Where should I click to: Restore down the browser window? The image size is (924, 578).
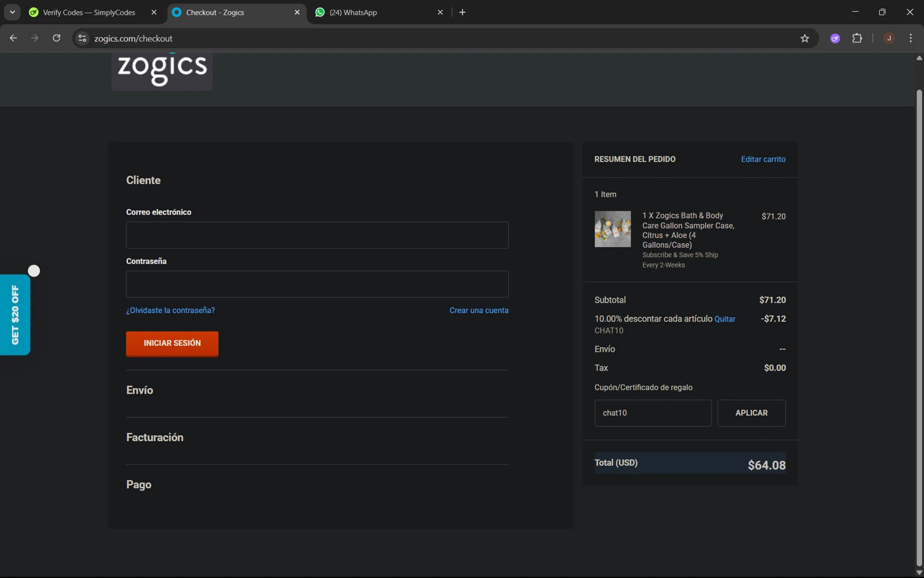pyautogui.click(x=882, y=12)
